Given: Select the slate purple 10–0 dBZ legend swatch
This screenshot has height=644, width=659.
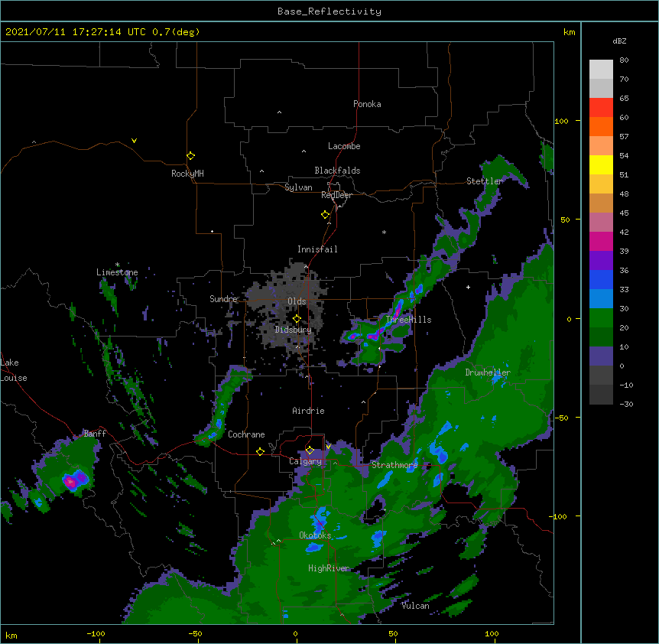Looking at the screenshot, I should coord(601,356).
